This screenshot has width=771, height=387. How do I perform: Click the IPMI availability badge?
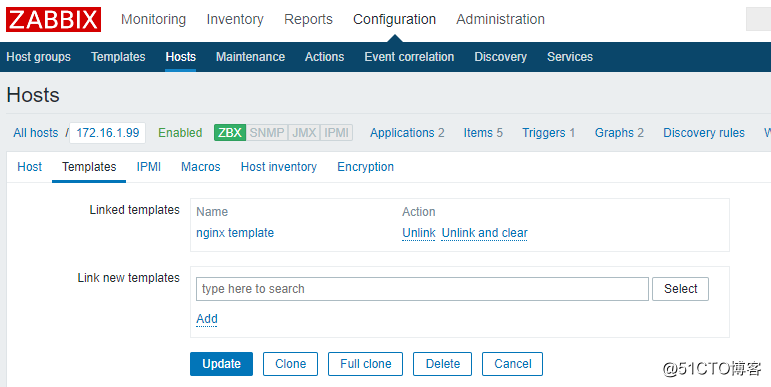pos(336,133)
